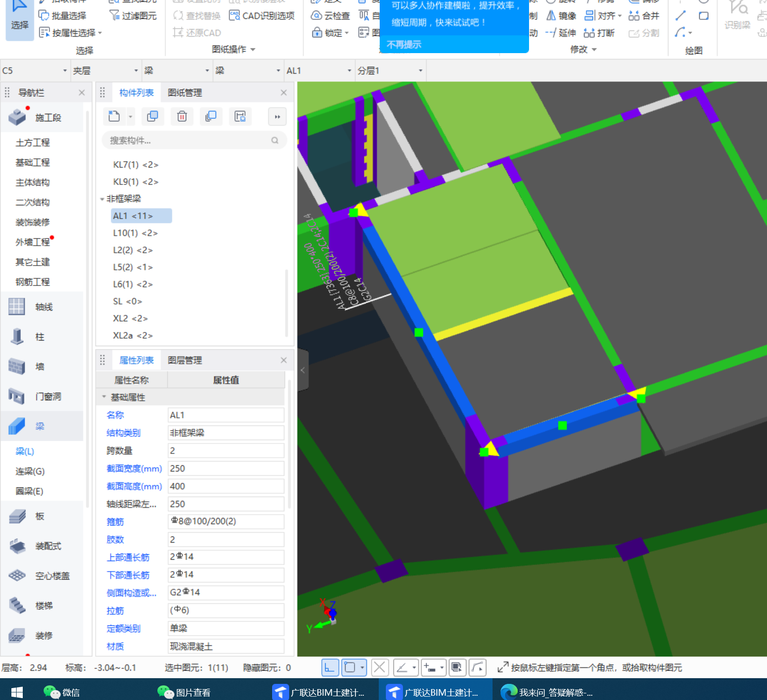
Task: Open the 楼梯 stairs category
Action: tap(43, 606)
